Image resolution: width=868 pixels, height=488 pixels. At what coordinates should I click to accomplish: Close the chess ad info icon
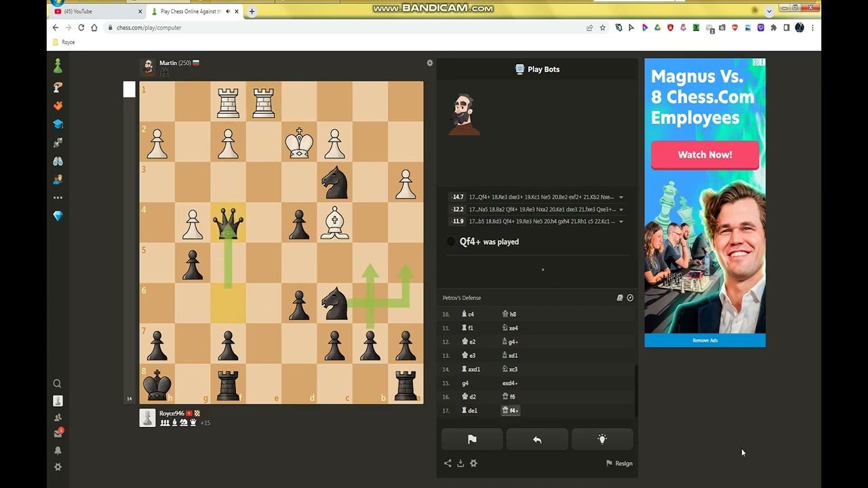[x=756, y=62]
